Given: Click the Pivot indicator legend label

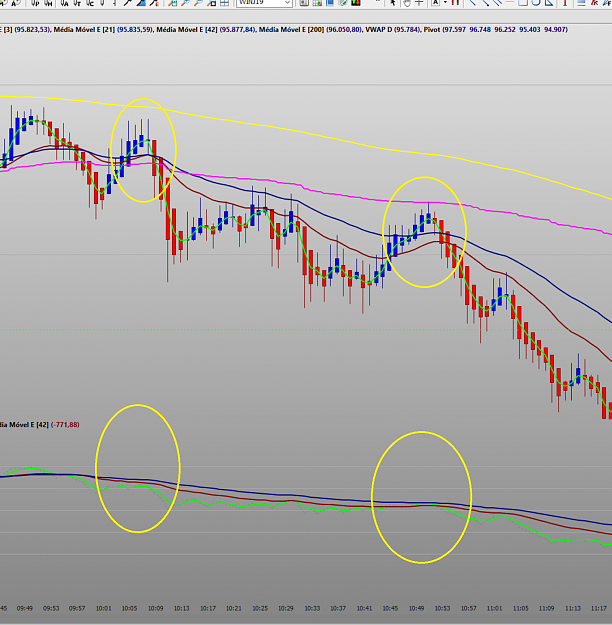Looking at the screenshot, I should coord(432,29).
